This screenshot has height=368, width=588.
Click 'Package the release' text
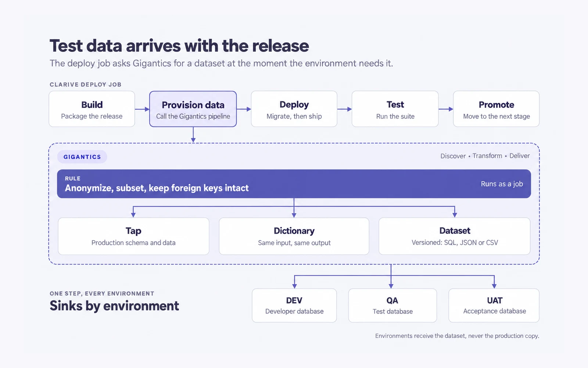coord(92,116)
